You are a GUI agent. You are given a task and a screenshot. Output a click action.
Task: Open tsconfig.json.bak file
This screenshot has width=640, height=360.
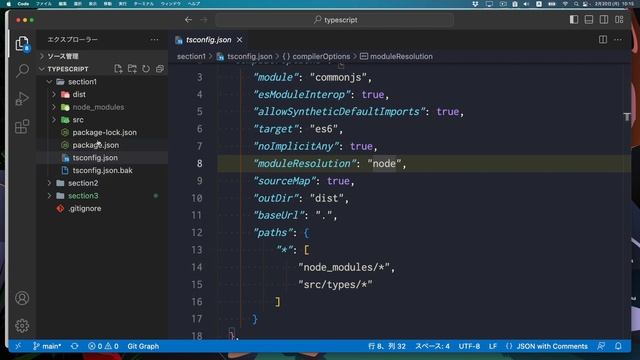pyautogui.click(x=102, y=170)
